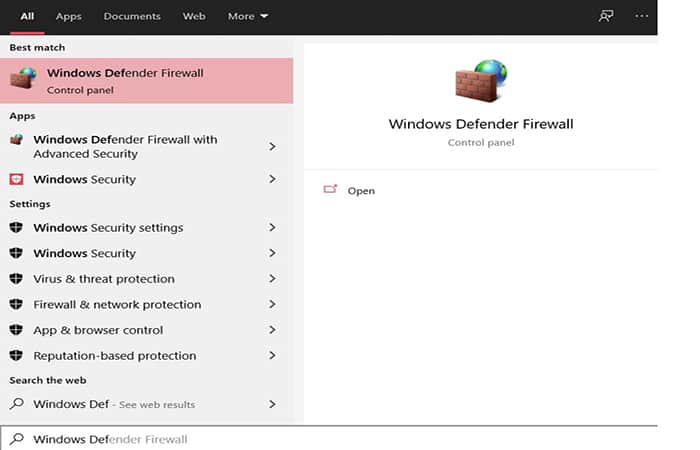Screen dimensions: 700x450
Task: Open the More filter dropdown
Action: (x=248, y=16)
